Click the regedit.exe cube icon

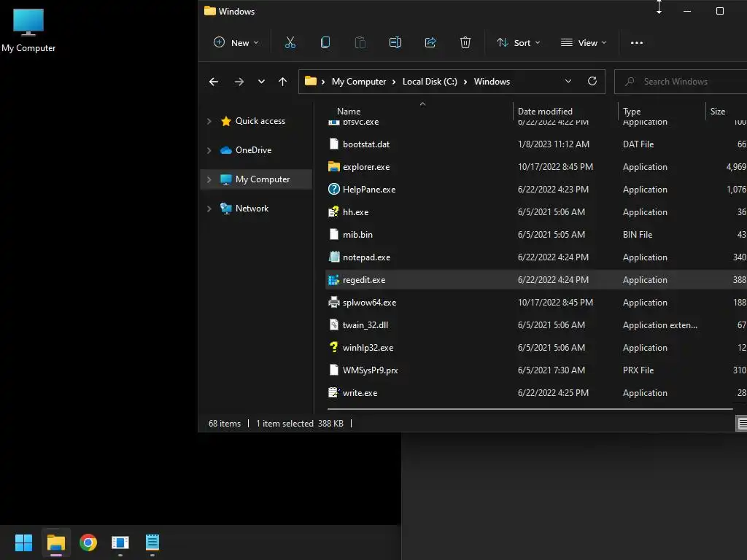click(334, 279)
